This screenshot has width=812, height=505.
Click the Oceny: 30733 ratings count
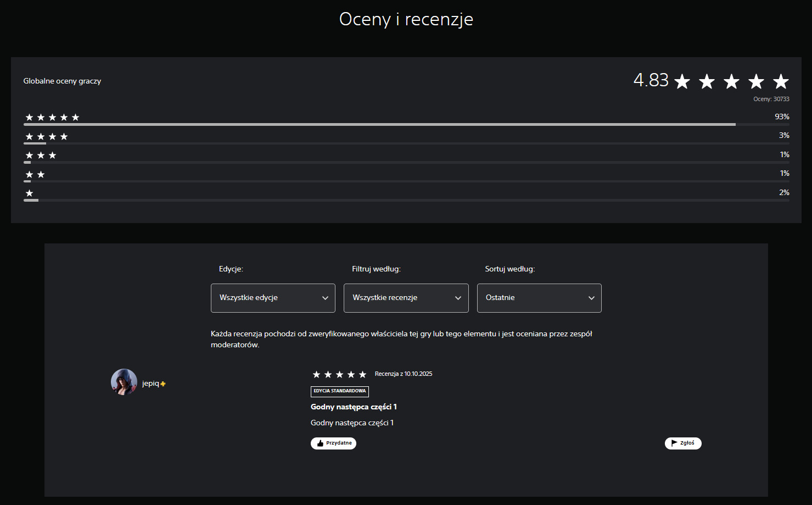pos(771,99)
